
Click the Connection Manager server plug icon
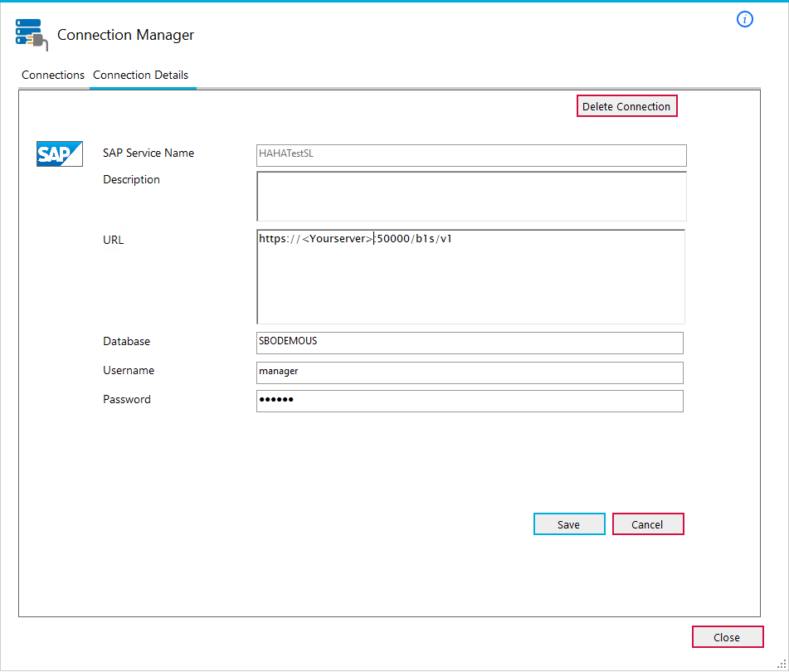click(x=32, y=35)
